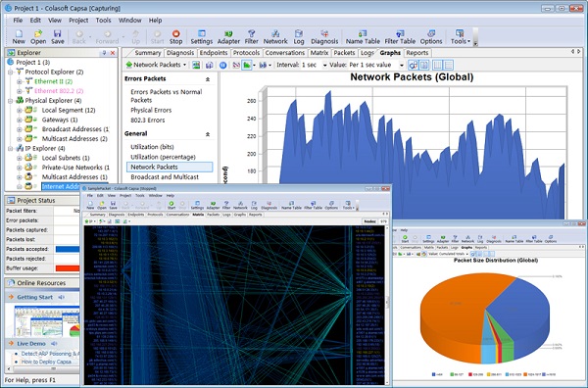Open the Filter Table icon

[x=400, y=37]
